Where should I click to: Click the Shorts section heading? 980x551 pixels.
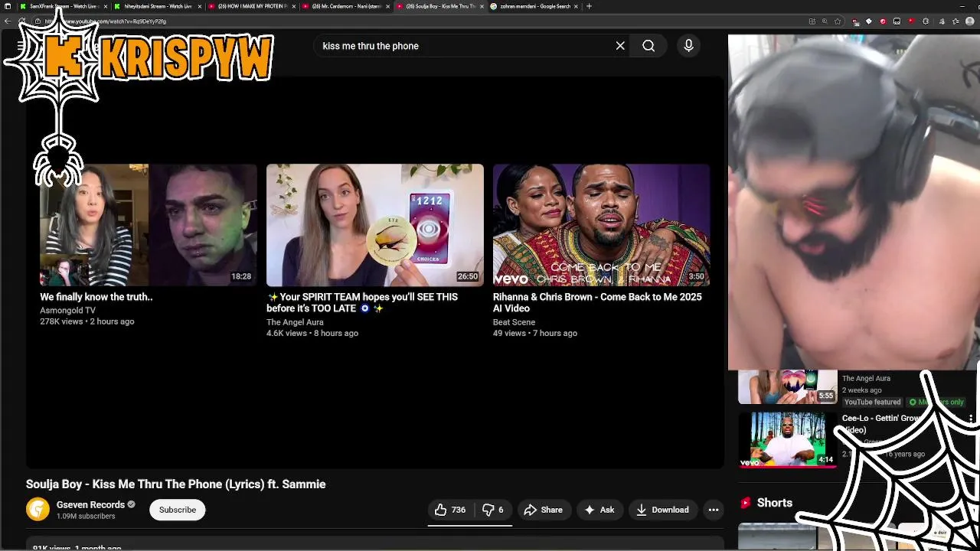[x=774, y=503]
